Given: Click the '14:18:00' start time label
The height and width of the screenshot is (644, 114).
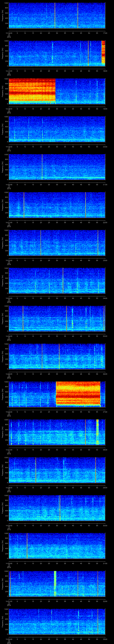Looking at the screenshot, I should tap(9, 109).
